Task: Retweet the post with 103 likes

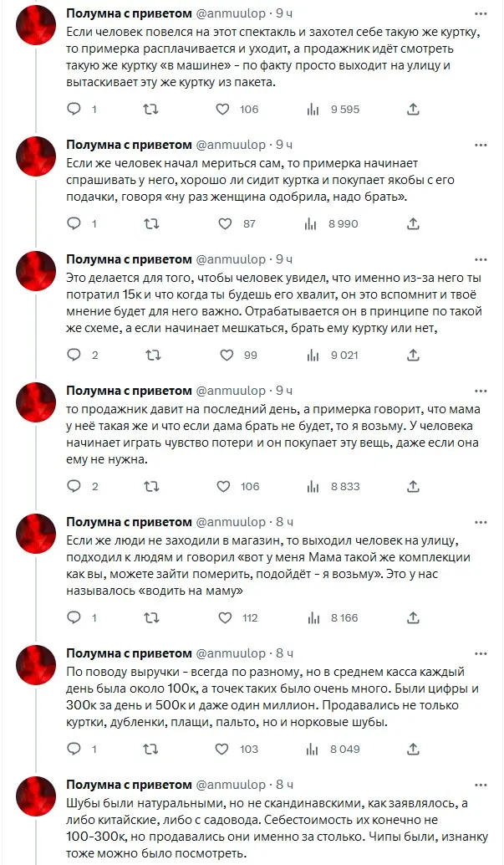Action: [150, 749]
